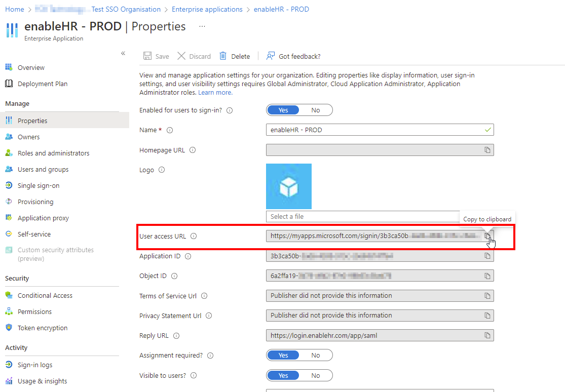Copy the User access URL to clipboard
This screenshot has height=392, width=565.
click(x=487, y=236)
